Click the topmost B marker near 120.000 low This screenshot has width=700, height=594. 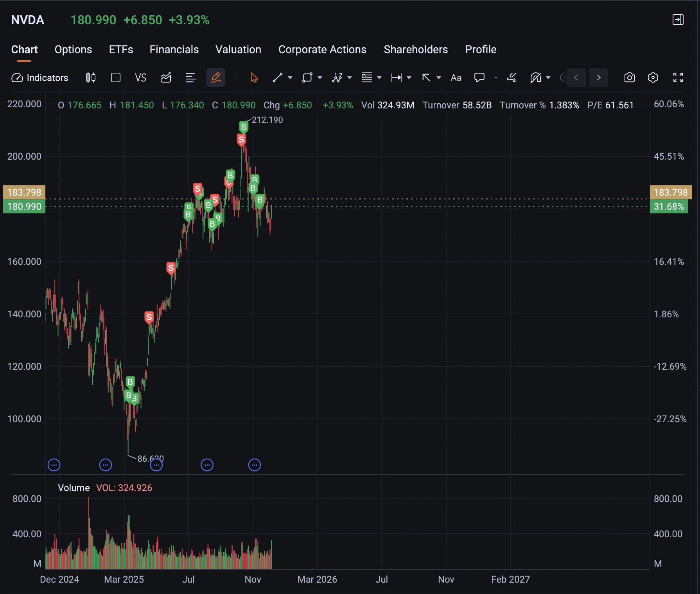[130, 382]
